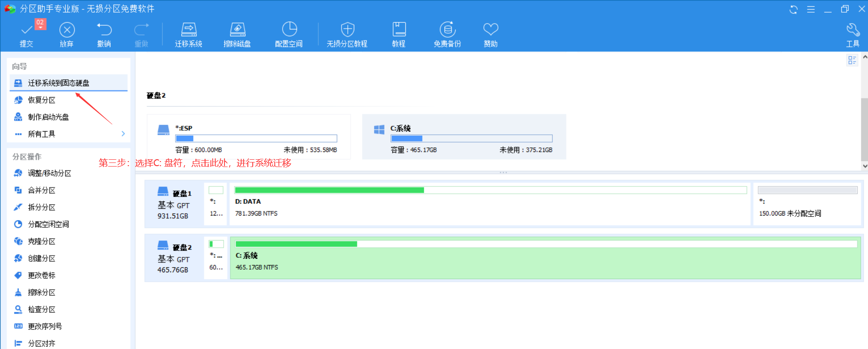Open the 工具 wrench icon
This screenshot has height=349, width=868.
853,30
